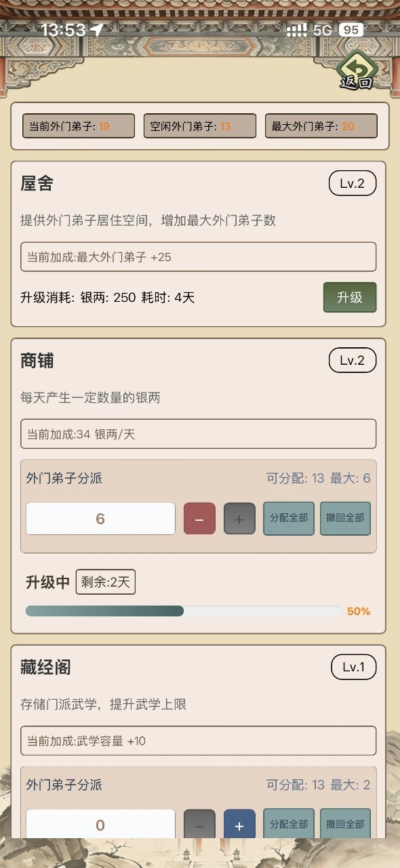Click the 当前外门弟子: 19 stat box
The width and height of the screenshot is (400, 868).
tap(78, 125)
